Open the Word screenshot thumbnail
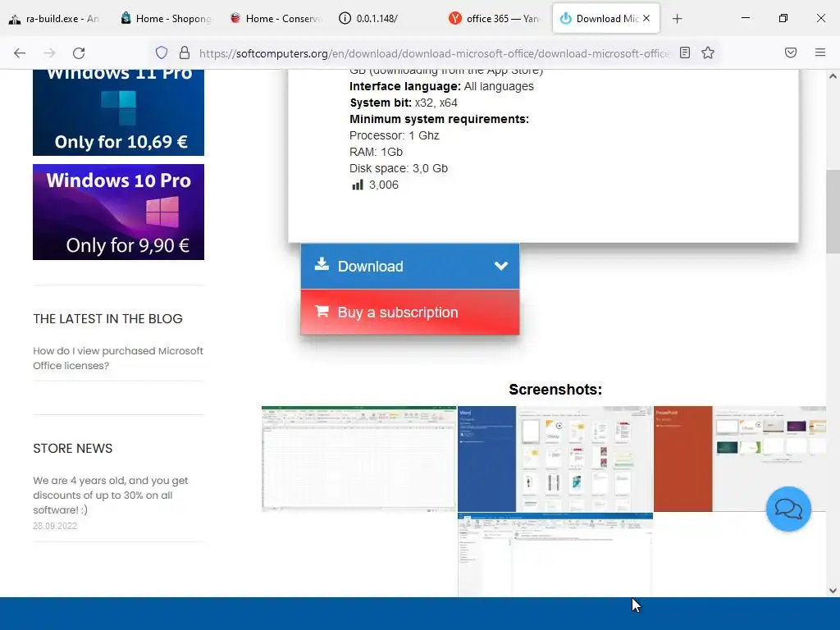 pos(555,459)
